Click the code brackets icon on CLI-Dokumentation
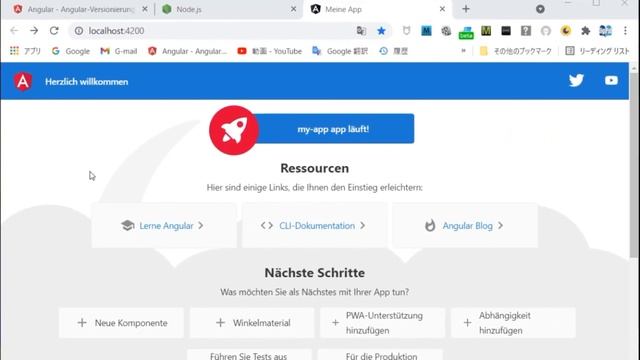This screenshot has height=360, width=640. tap(267, 225)
